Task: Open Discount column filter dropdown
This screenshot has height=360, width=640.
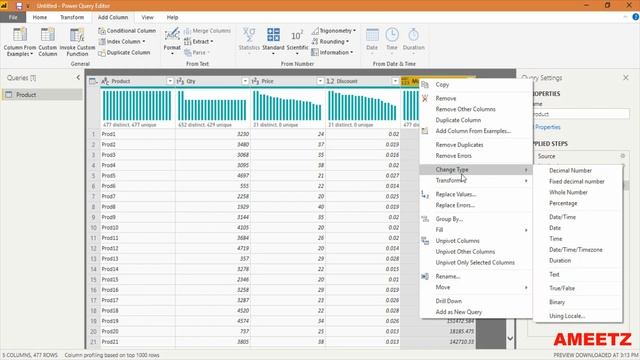Action: click(x=395, y=81)
